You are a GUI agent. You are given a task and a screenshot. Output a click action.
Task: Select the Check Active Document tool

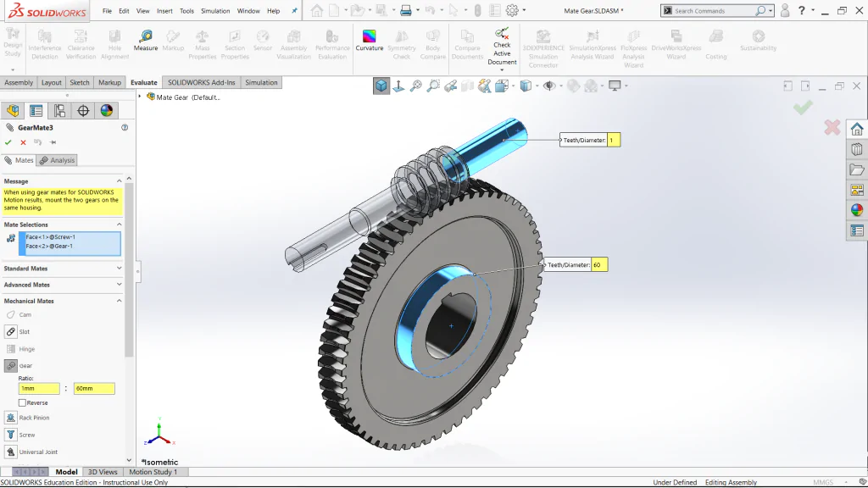pos(502,47)
